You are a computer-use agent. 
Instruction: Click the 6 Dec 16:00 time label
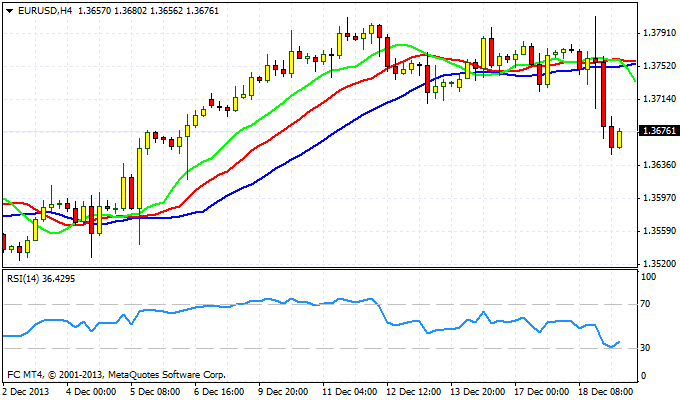point(219,391)
